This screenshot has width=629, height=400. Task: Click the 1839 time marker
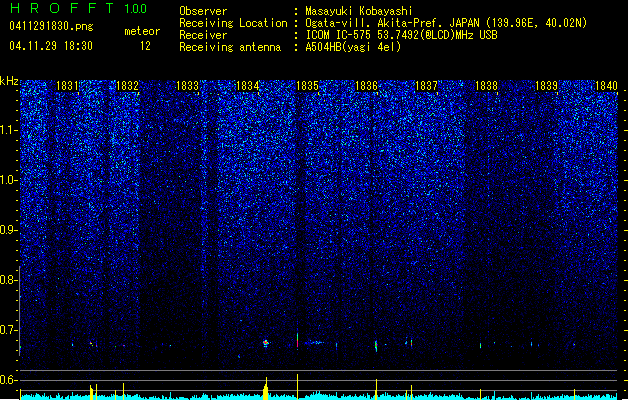(x=546, y=85)
